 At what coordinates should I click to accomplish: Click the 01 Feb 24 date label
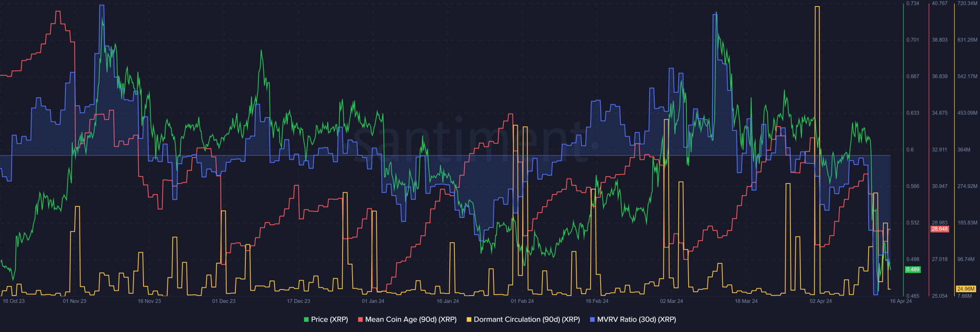(522, 301)
